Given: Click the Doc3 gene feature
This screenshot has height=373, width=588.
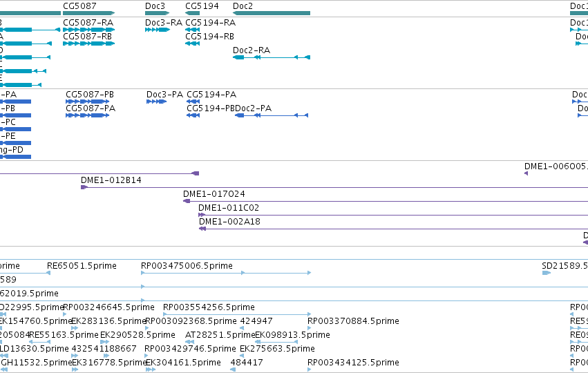Looking at the screenshot, I should [157, 13].
